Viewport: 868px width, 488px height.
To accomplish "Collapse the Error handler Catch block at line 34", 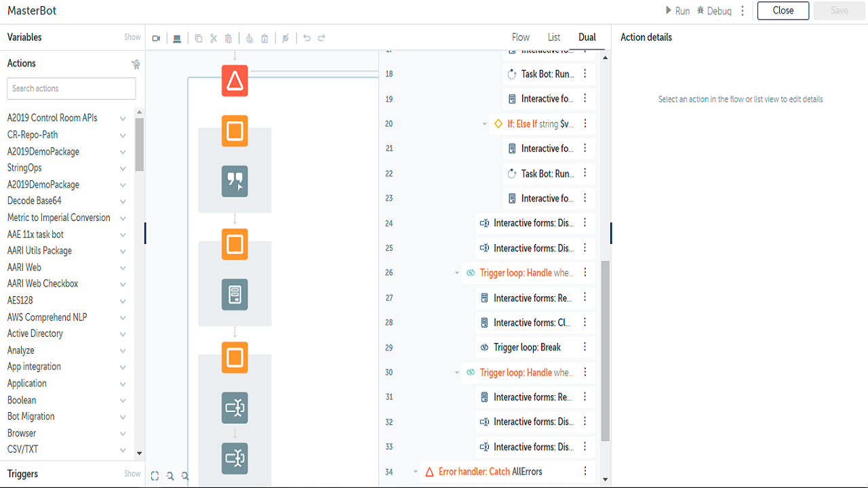I will pos(416,472).
